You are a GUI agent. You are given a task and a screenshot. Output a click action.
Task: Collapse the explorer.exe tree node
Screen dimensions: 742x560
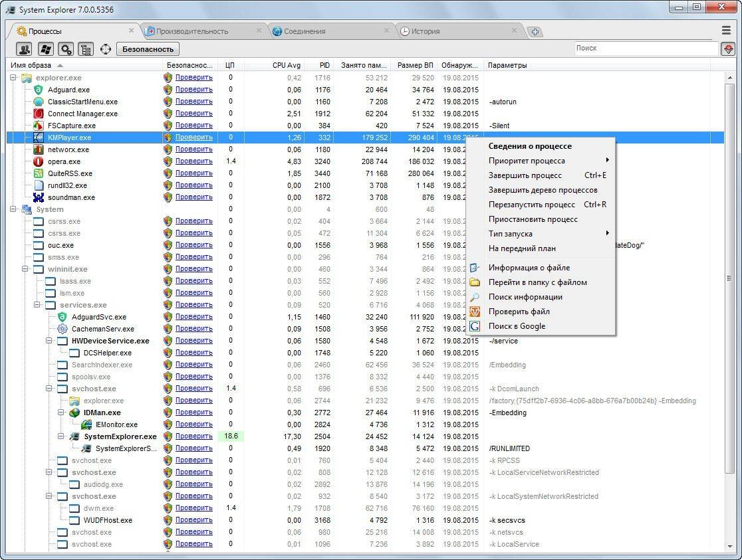(13, 78)
